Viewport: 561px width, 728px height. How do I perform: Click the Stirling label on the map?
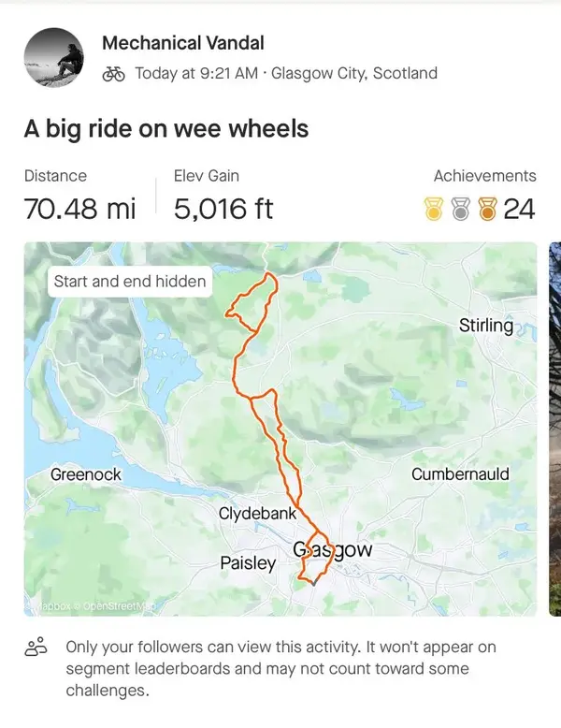(486, 325)
